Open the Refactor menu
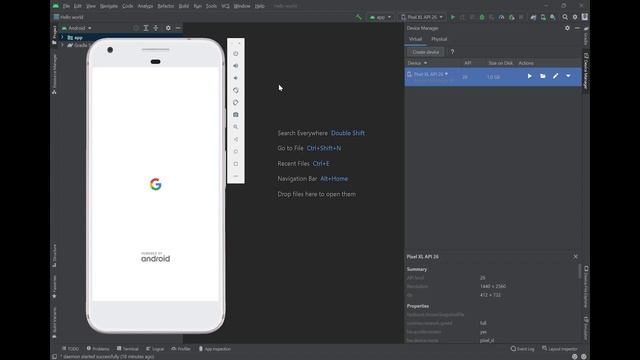 coord(166,6)
